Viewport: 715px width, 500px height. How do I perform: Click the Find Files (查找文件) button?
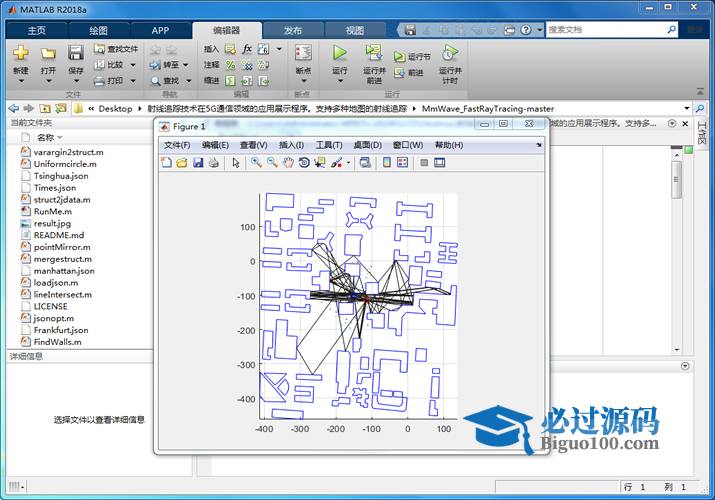(117, 48)
